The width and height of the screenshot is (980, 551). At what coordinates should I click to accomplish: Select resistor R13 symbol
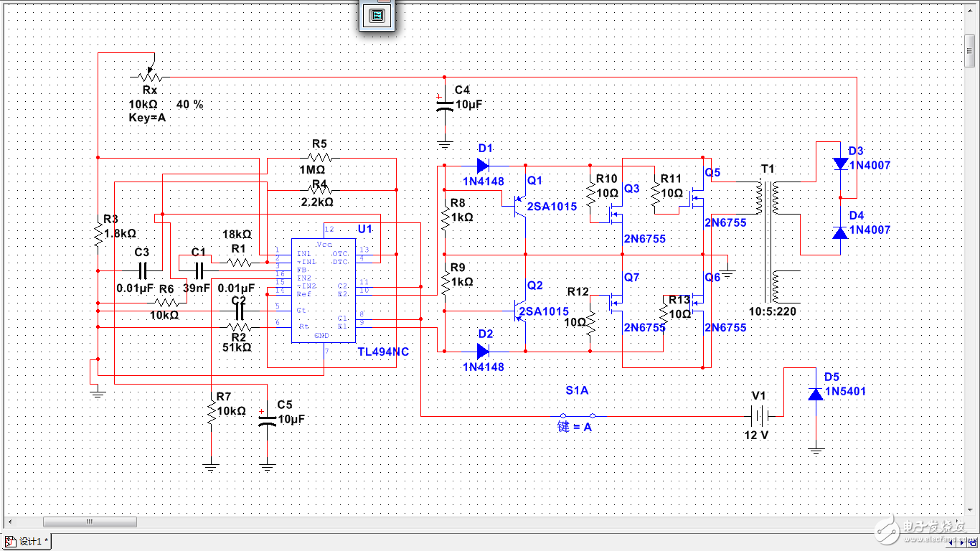[x=664, y=315]
